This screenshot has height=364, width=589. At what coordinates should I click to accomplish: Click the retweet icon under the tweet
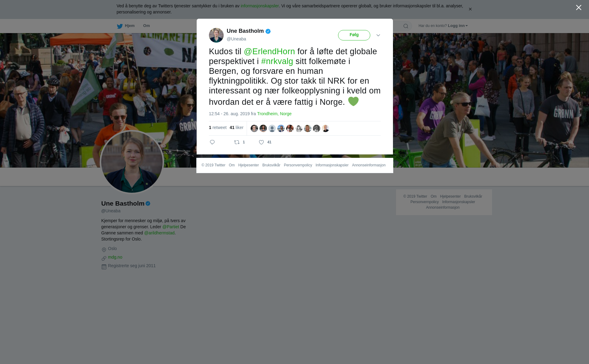pyautogui.click(x=237, y=142)
